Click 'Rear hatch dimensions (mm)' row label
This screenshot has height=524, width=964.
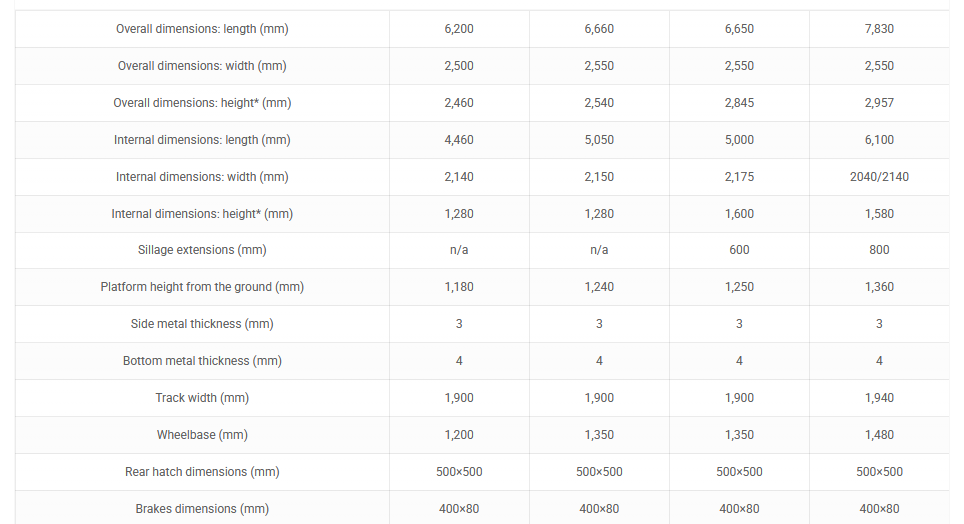(x=202, y=472)
